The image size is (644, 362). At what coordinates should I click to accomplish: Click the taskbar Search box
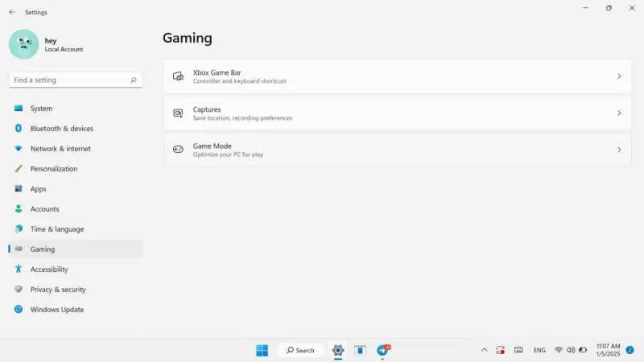(x=300, y=350)
